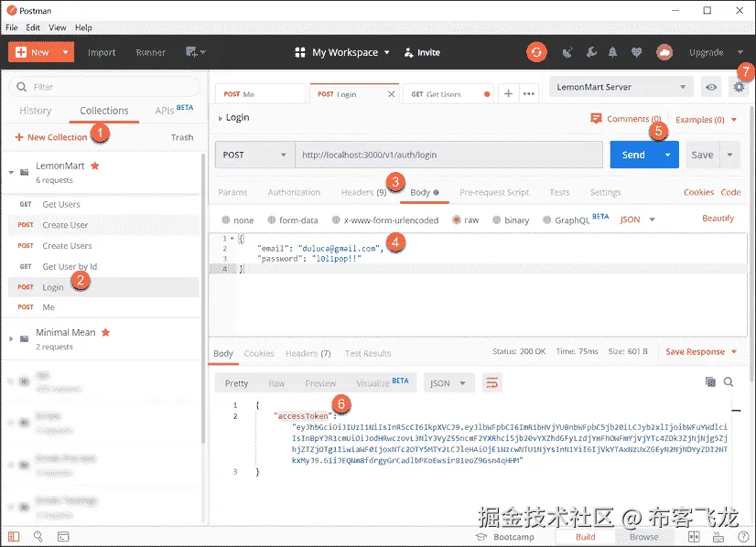Image resolution: width=756 pixels, height=547 pixels.
Task: Open the LemonMart Server environment dropdown
Action: pyautogui.click(x=621, y=87)
